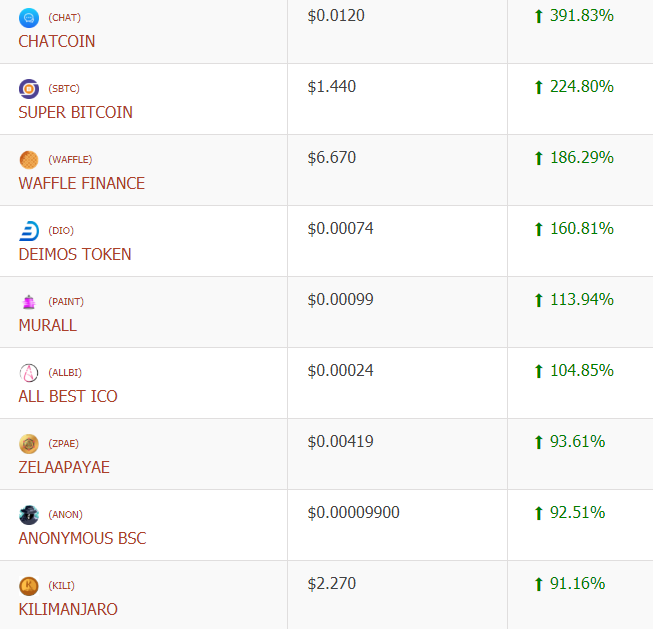
Task: Click the All Best ICO ALLBI icon
Action: pos(29,373)
